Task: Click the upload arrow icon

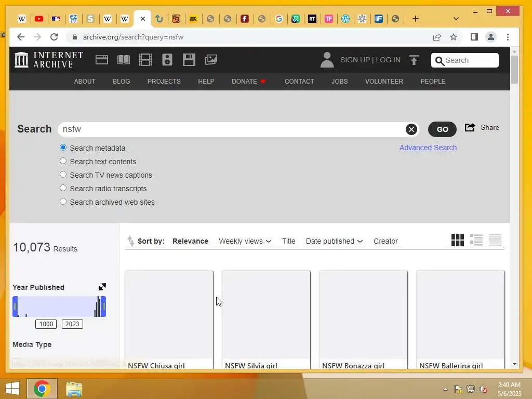Action: coord(414,60)
